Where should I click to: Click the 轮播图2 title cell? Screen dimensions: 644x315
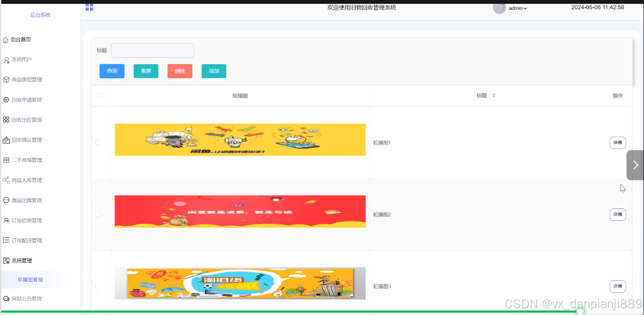(x=382, y=215)
